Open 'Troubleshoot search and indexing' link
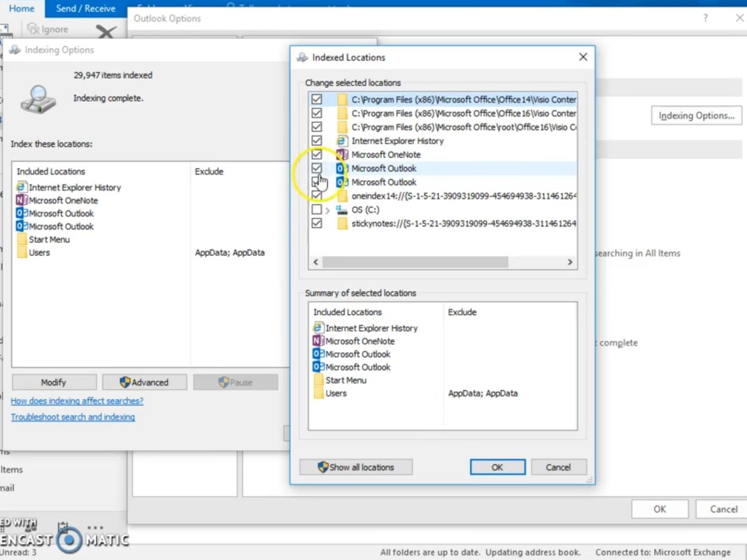 [x=73, y=417]
